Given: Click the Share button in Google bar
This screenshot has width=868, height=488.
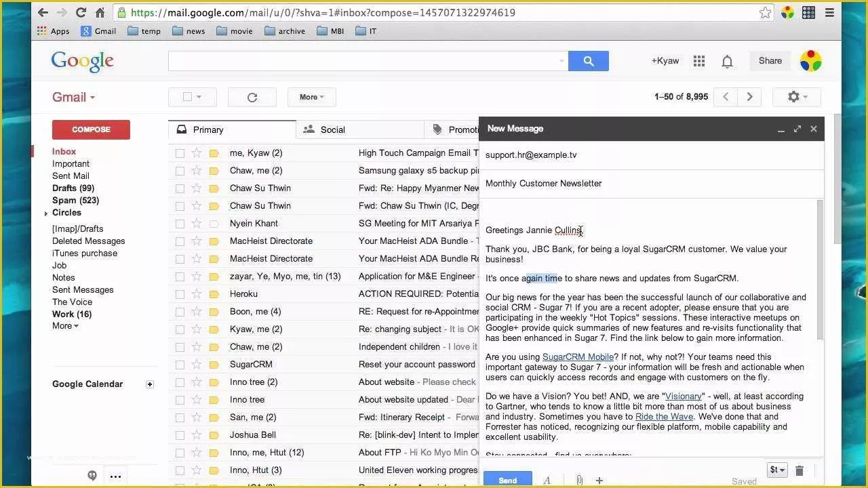Looking at the screenshot, I should [770, 61].
